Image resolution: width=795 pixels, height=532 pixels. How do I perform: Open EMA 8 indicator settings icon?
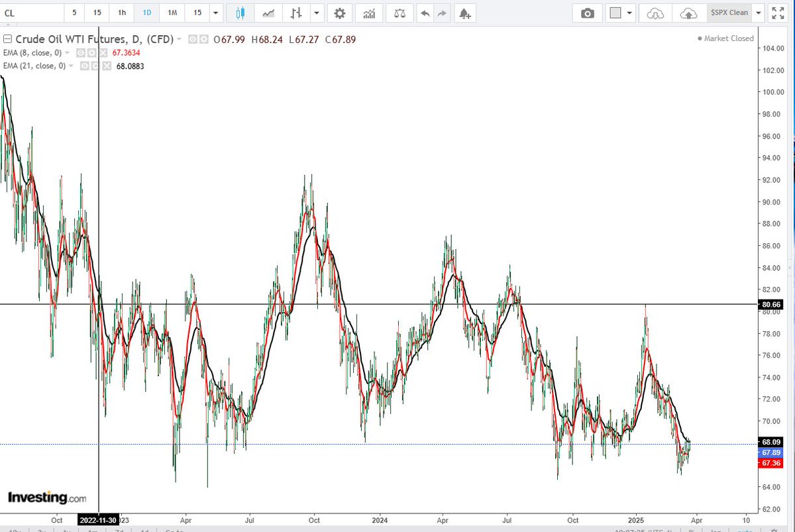91,53
